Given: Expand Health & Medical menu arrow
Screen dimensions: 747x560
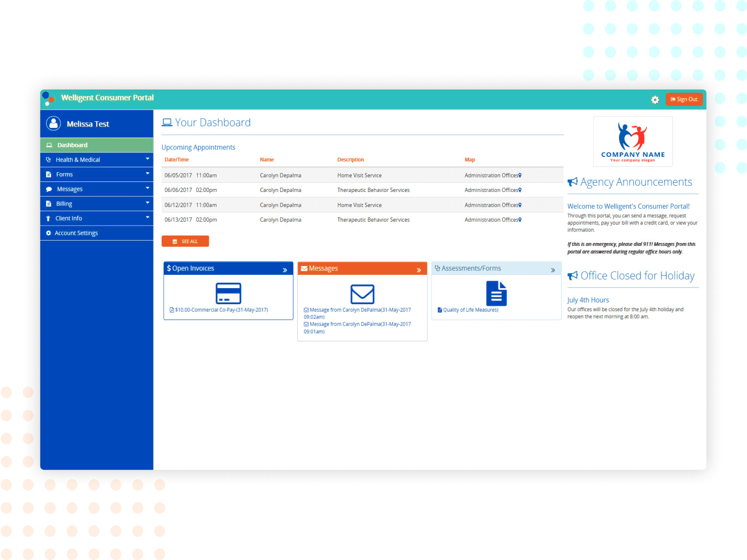Looking at the screenshot, I should (x=148, y=159).
